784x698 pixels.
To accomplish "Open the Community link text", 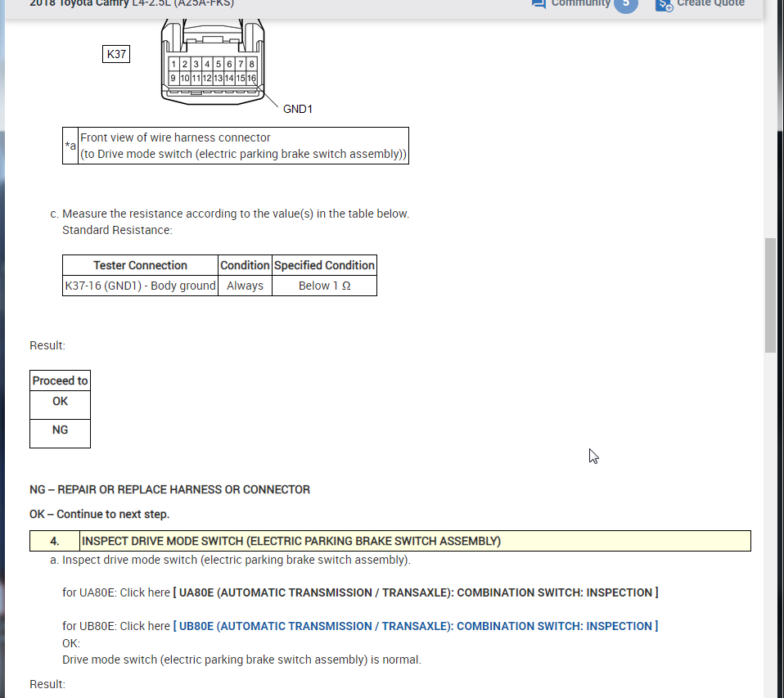I will click(580, 3).
